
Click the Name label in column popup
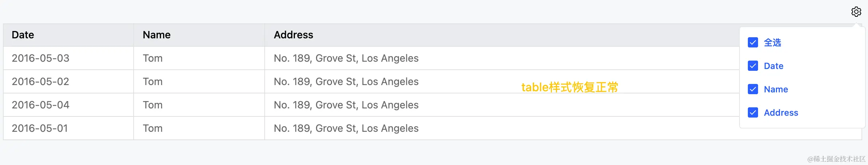776,89
